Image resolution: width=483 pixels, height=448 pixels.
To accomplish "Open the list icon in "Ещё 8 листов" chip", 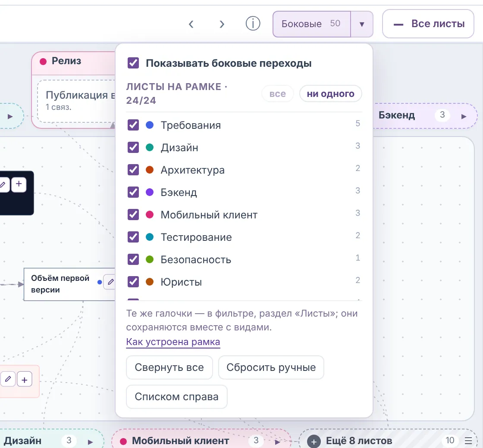I will point(468,441).
